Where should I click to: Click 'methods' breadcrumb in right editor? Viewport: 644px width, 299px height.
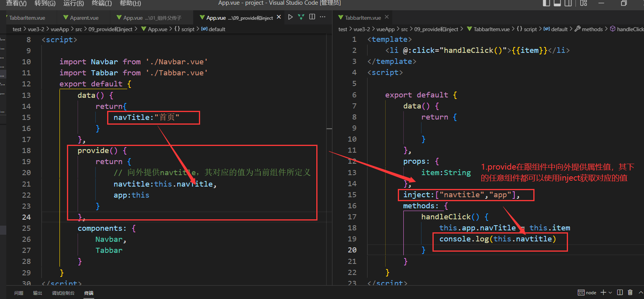(x=588, y=29)
